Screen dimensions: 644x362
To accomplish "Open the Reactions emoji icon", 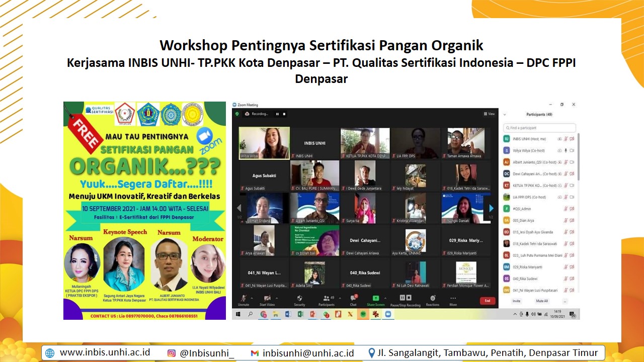I will (433, 298).
